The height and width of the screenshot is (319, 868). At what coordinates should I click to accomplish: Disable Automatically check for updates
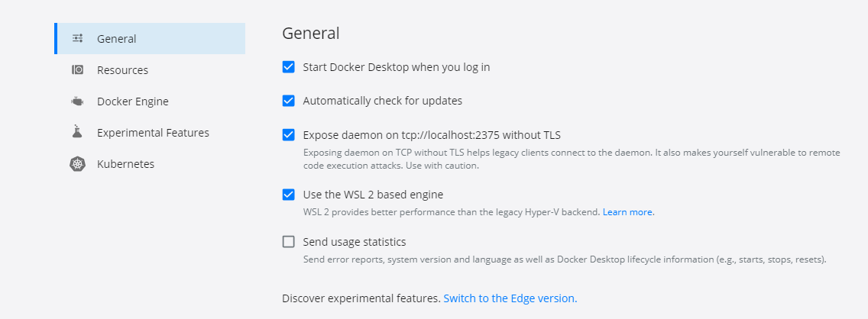288,101
